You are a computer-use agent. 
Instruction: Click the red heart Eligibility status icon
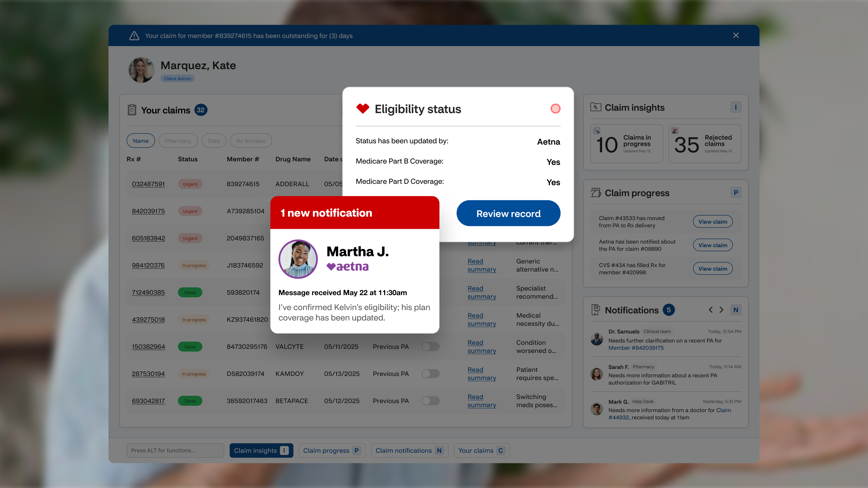pos(363,108)
